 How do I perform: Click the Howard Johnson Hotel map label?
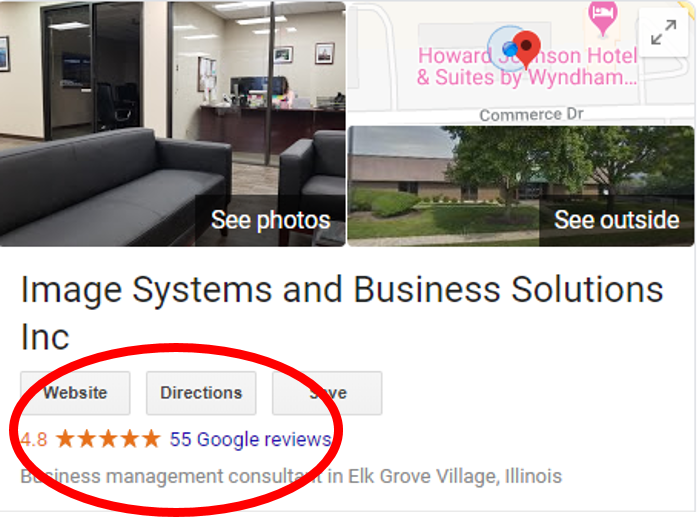click(x=527, y=67)
